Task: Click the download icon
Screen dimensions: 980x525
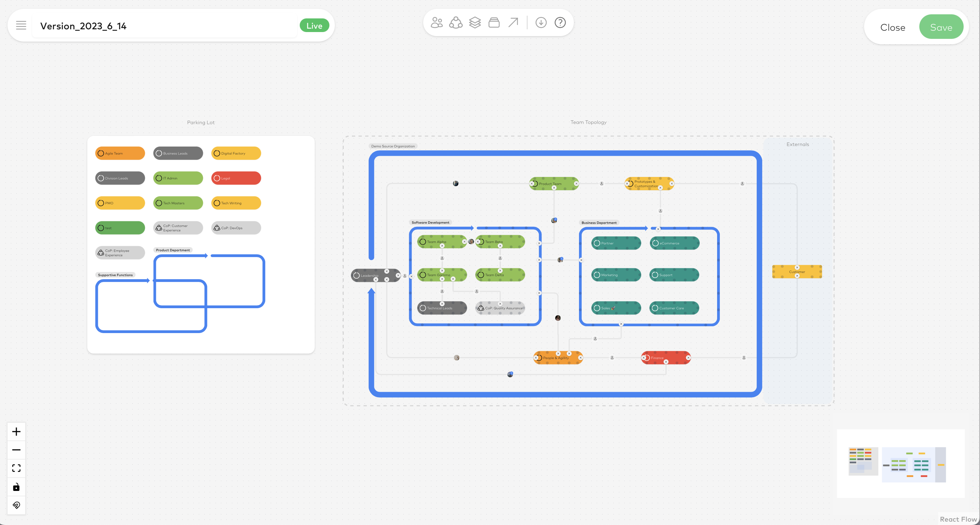Action: 541,22
